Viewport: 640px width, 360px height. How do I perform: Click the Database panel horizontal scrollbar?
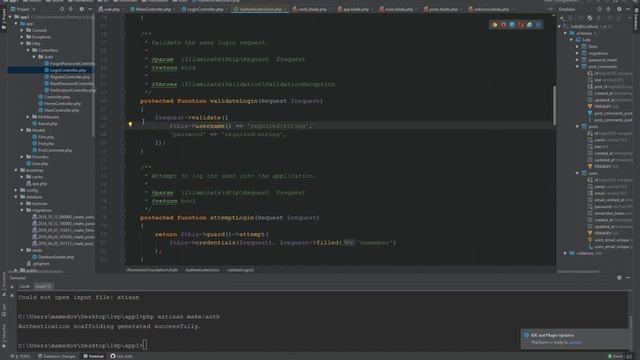pyautogui.click(x=578, y=271)
